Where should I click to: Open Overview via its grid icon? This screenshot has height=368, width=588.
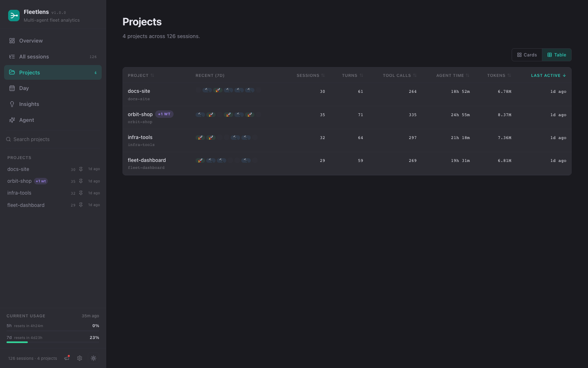tap(12, 41)
